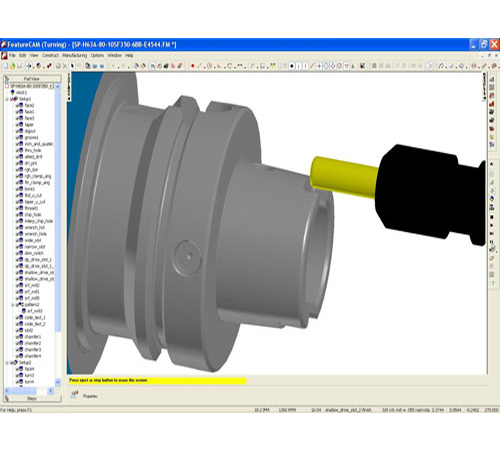Screen dimensions: 500x450
Task: Uncheck the bore1 feature checkbox
Action: [17, 189]
